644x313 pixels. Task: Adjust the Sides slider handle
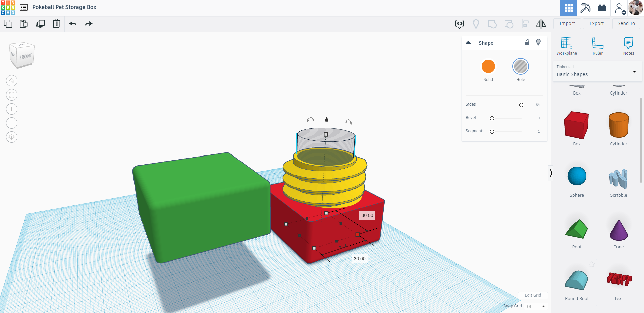[x=521, y=105]
